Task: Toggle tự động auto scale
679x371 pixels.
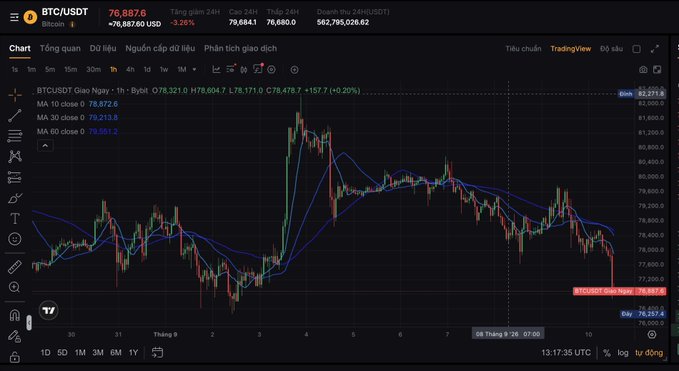Action: (649, 353)
